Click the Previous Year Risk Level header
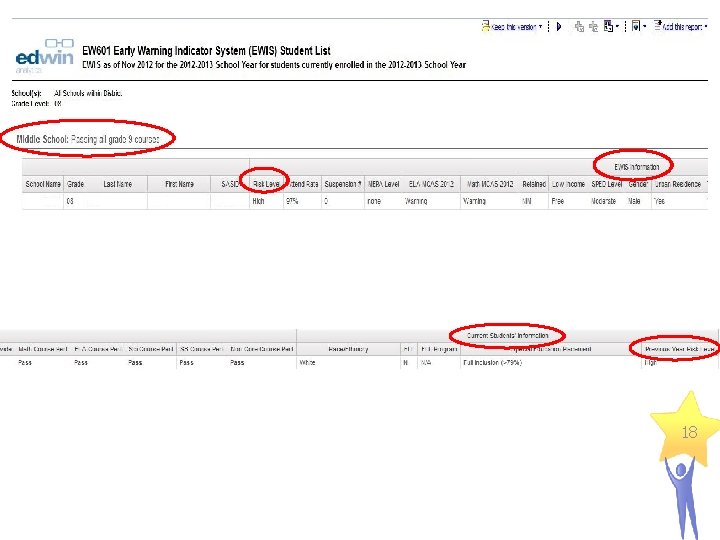720x540 pixels. tap(680, 349)
